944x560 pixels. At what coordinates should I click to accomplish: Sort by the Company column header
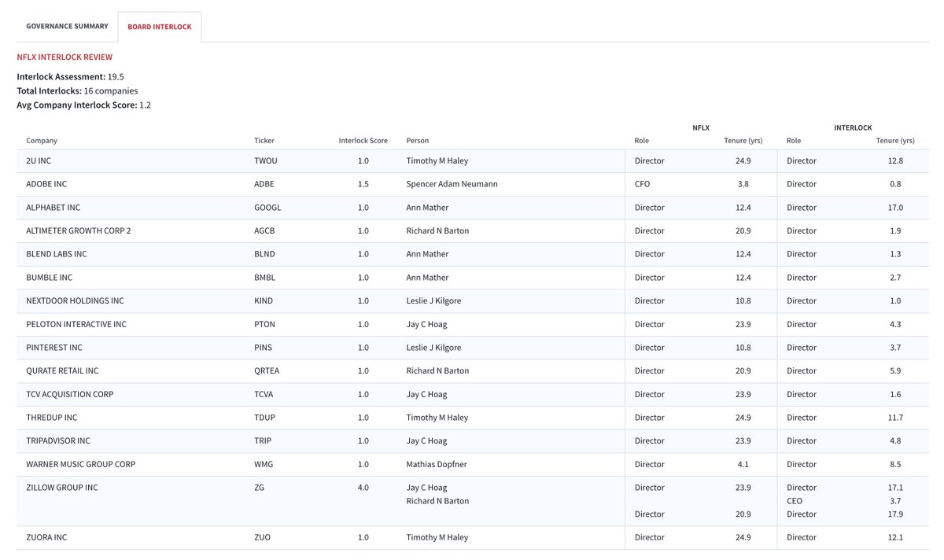click(x=42, y=141)
